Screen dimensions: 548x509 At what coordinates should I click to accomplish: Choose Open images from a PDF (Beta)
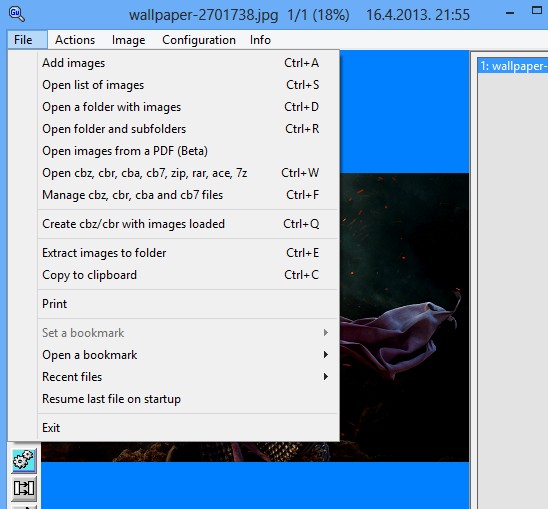pos(188,151)
